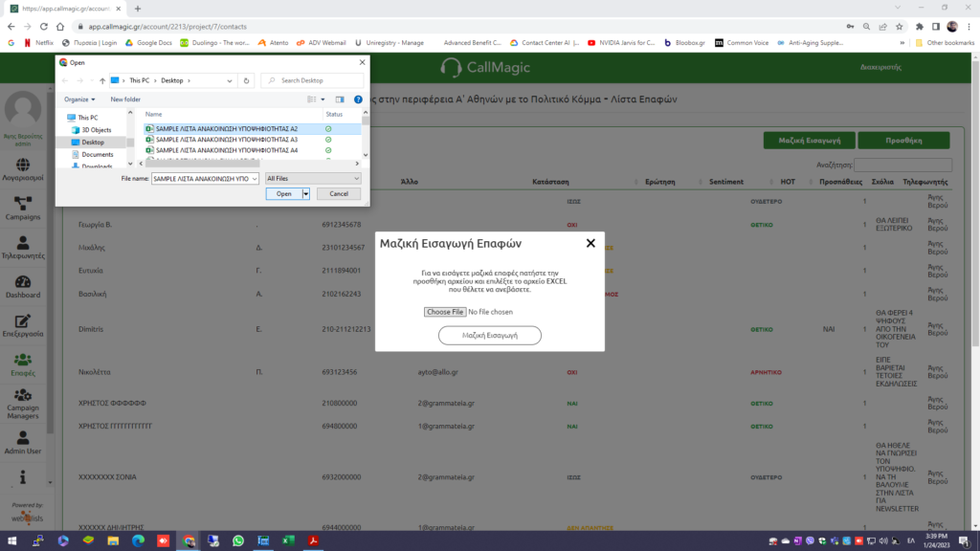980x551 pixels.
Task: Select the This PC tree item
Action: pos(86,117)
